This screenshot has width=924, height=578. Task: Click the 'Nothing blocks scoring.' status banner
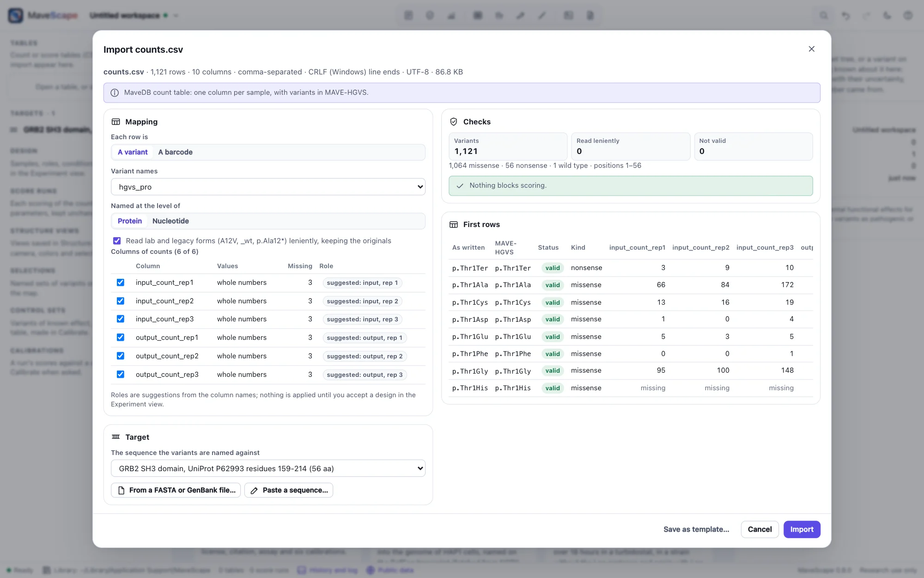pos(631,185)
